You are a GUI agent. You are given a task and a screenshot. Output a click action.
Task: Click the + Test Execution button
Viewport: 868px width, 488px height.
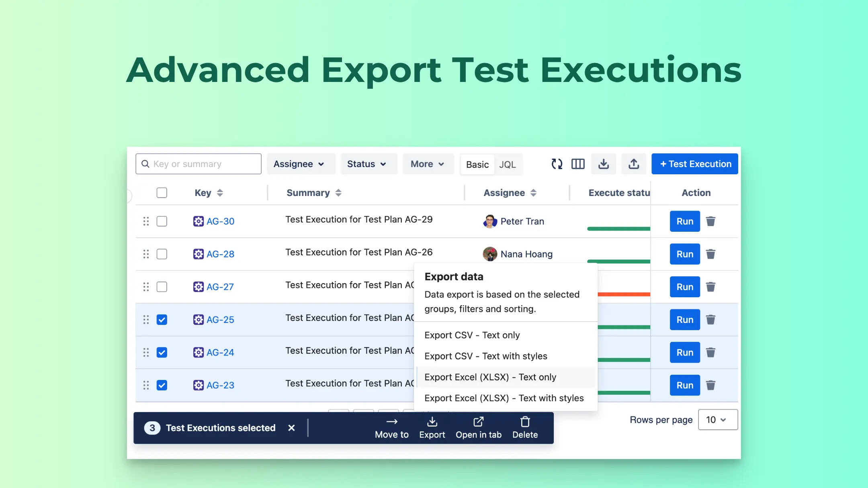tap(695, 164)
